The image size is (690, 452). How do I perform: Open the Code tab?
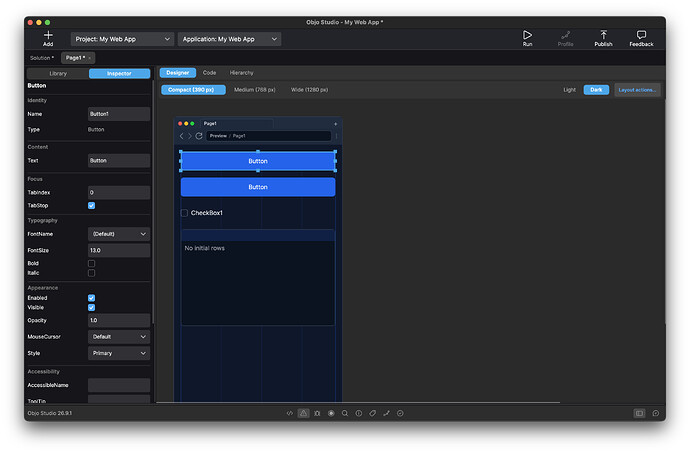tap(209, 73)
